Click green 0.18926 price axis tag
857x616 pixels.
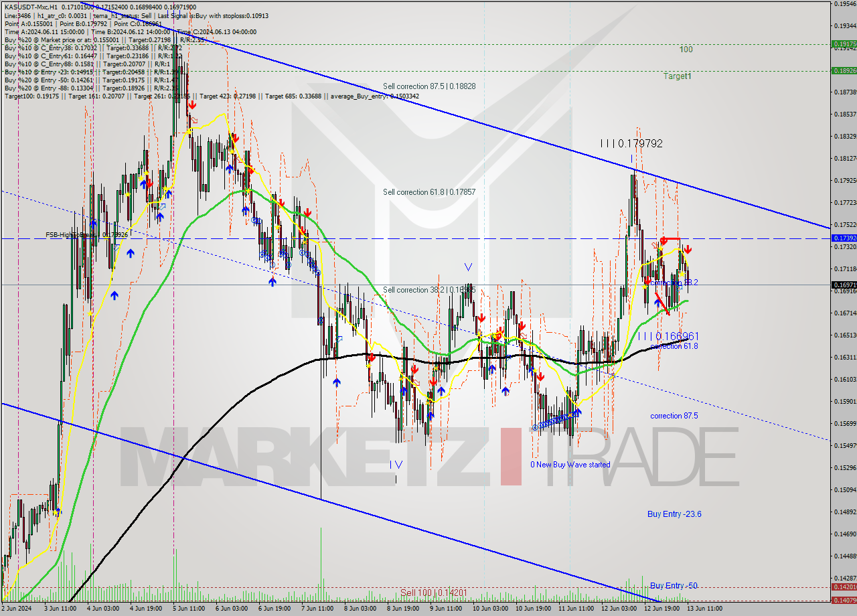(844, 70)
